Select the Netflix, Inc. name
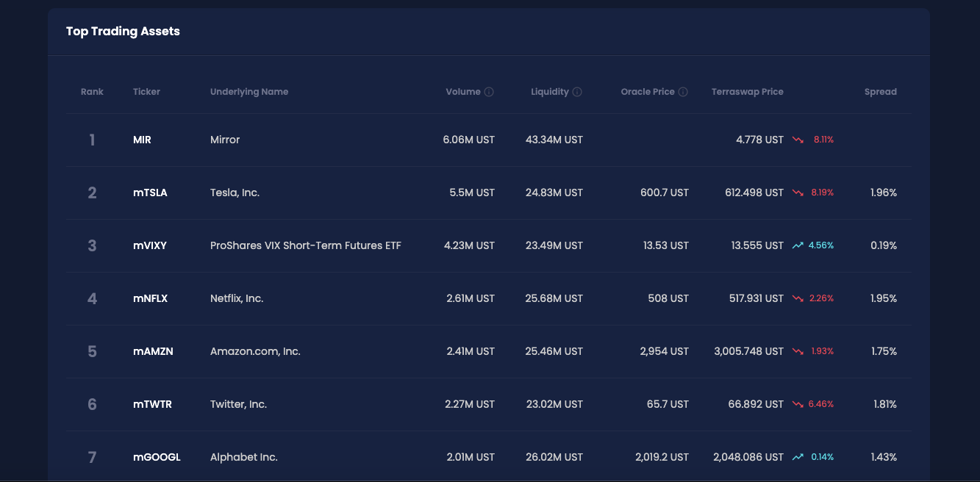The width and height of the screenshot is (980, 482). (237, 298)
